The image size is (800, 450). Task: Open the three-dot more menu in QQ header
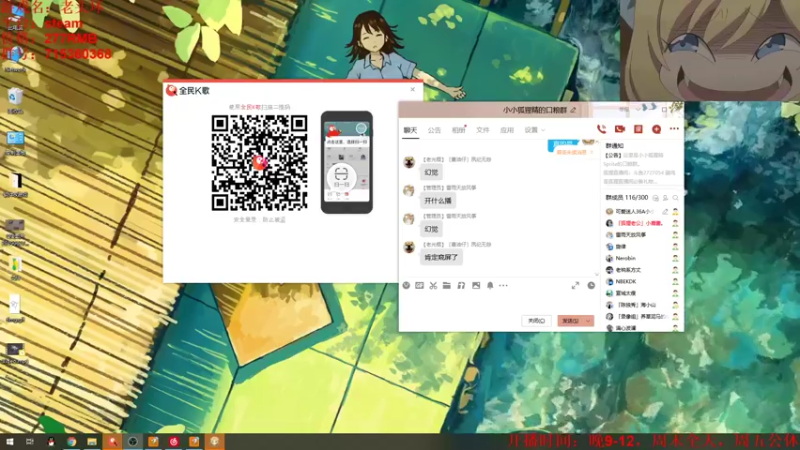674,129
